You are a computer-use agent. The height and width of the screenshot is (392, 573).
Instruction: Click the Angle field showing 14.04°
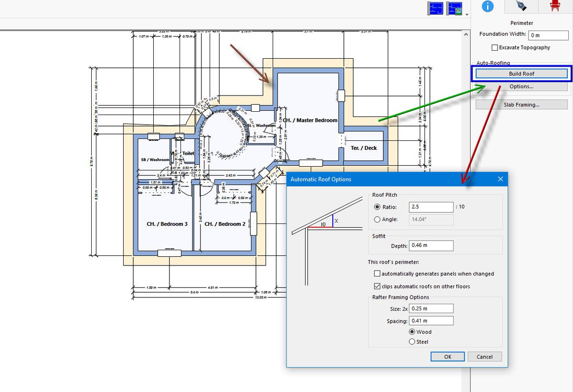[431, 220]
